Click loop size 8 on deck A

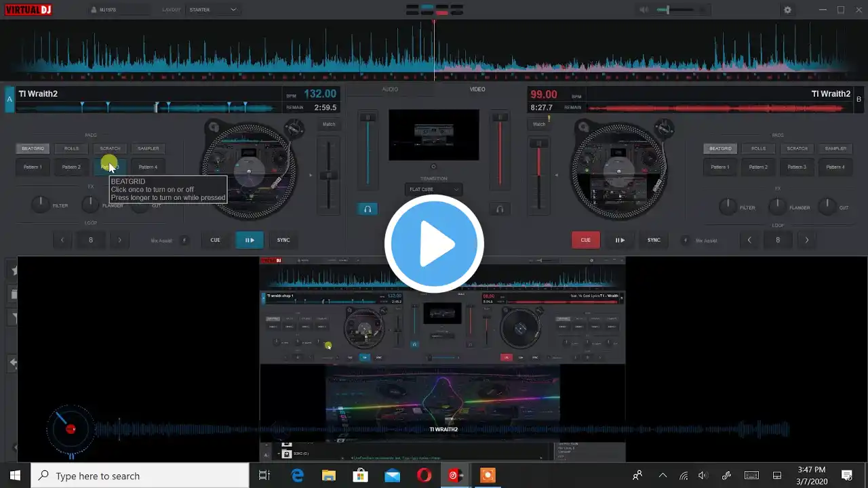pos(91,240)
